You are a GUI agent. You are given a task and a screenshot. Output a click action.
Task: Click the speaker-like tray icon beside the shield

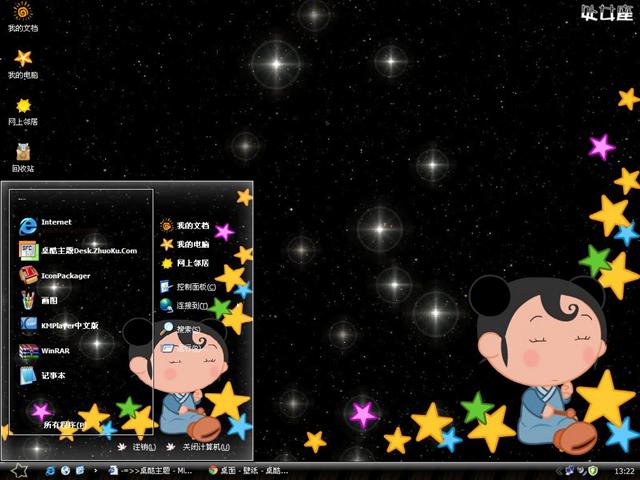pyautogui.click(x=581, y=471)
